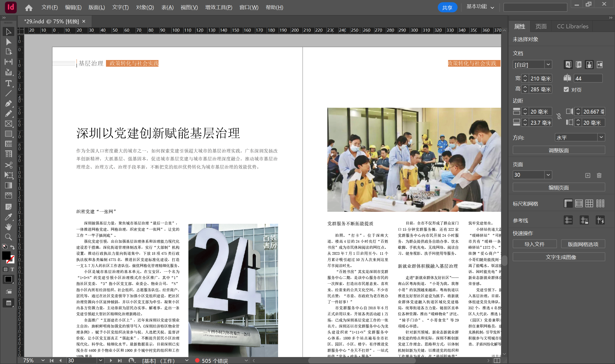Toggle the 对页 facing pages checkbox
The image size is (615, 364).
click(566, 90)
